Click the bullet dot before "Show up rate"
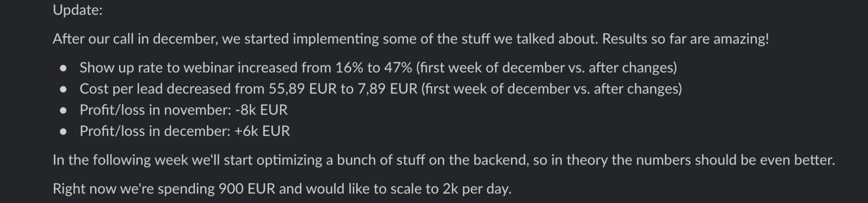This screenshot has height=203, width=868. (x=64, y=68)
